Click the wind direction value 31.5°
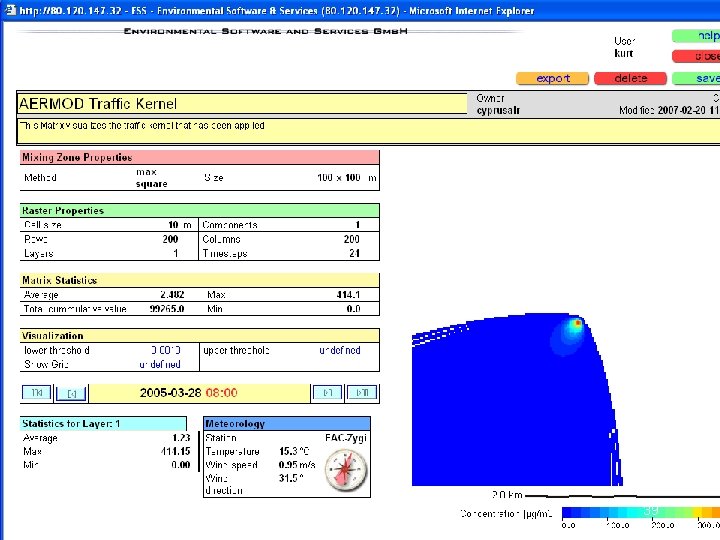The height and width of the screenshot is (540, 720). tap(291, 478)
